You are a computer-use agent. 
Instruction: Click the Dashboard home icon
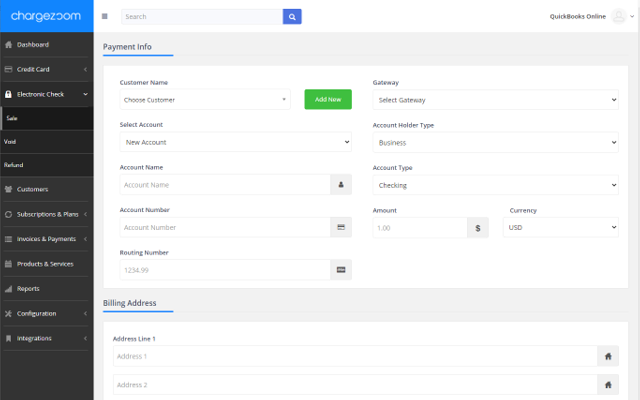coord(9,45)
